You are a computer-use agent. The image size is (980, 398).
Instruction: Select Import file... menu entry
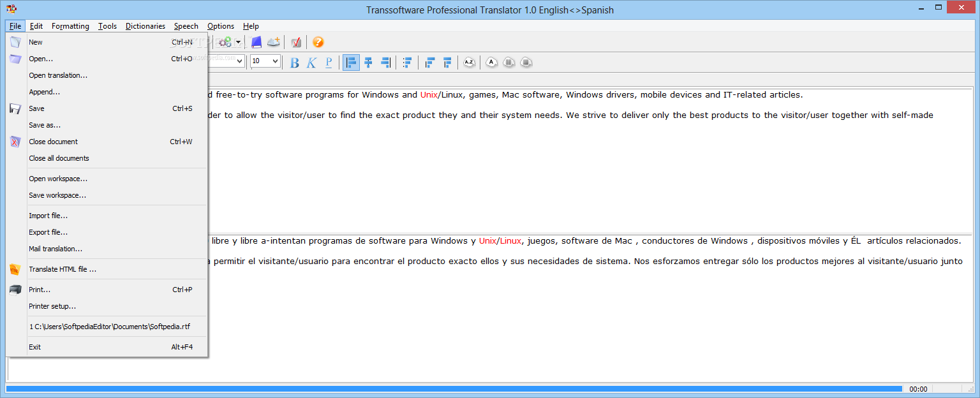(107, 216)
